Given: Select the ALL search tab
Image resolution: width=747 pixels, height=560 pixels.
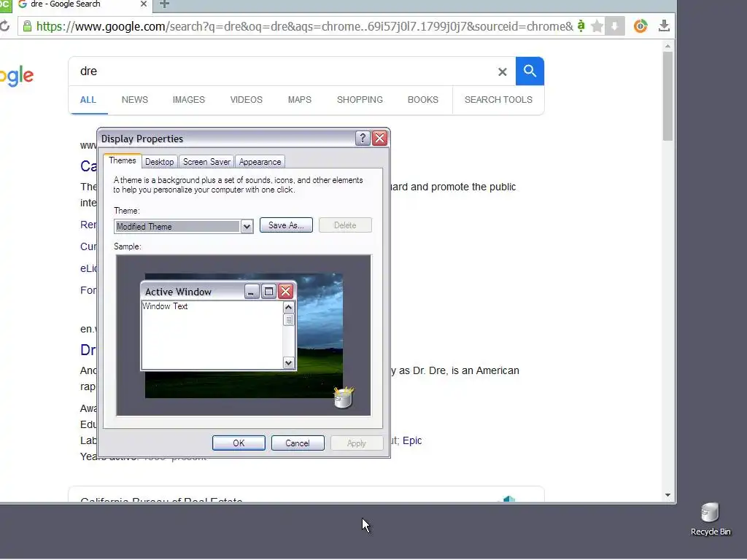Looking at the screenshot, I should (88, 100).
